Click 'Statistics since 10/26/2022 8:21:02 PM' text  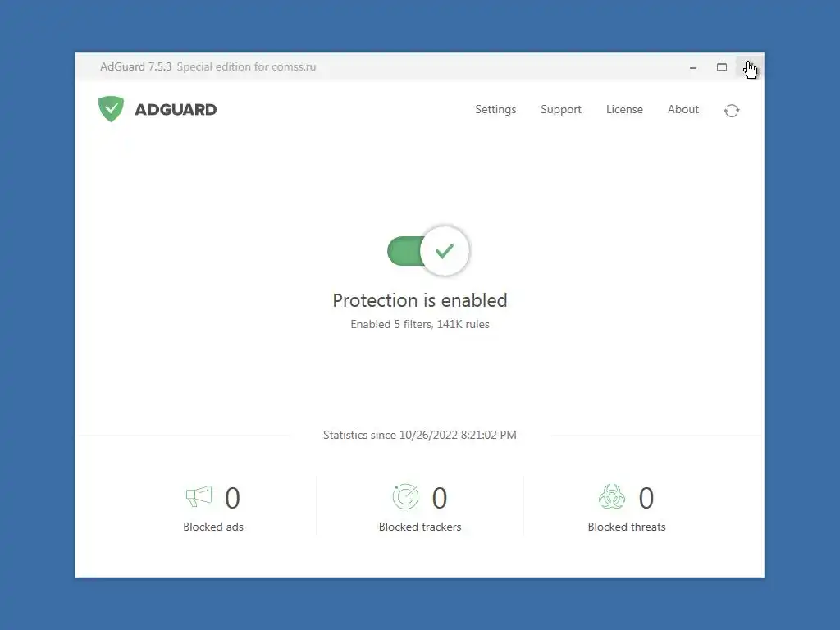tap(419, 435)
